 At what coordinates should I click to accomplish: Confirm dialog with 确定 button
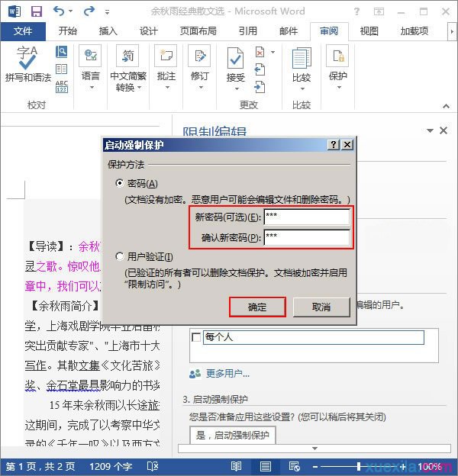coord(257,307)
